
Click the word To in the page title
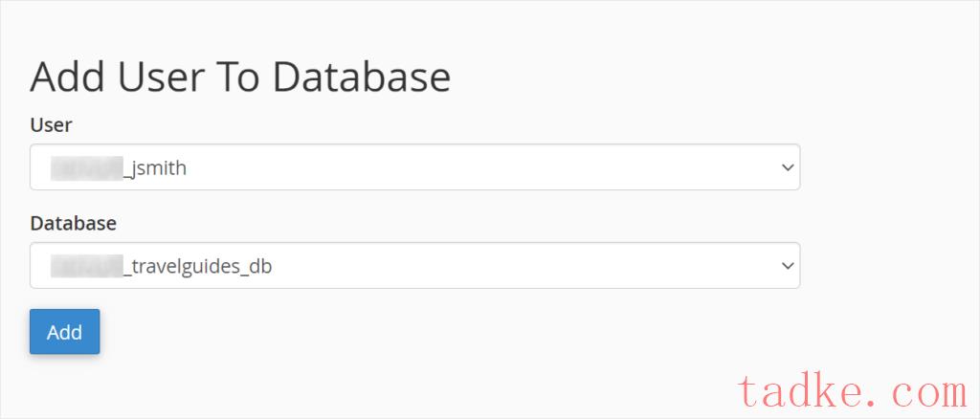click(x=239, y=77)
